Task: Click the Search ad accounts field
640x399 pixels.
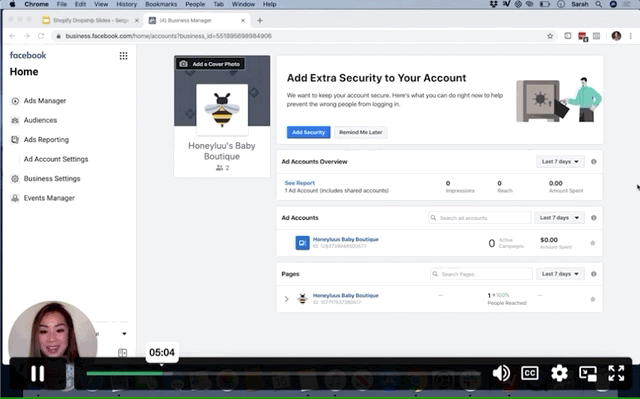Action: click(x=480, y=218)
